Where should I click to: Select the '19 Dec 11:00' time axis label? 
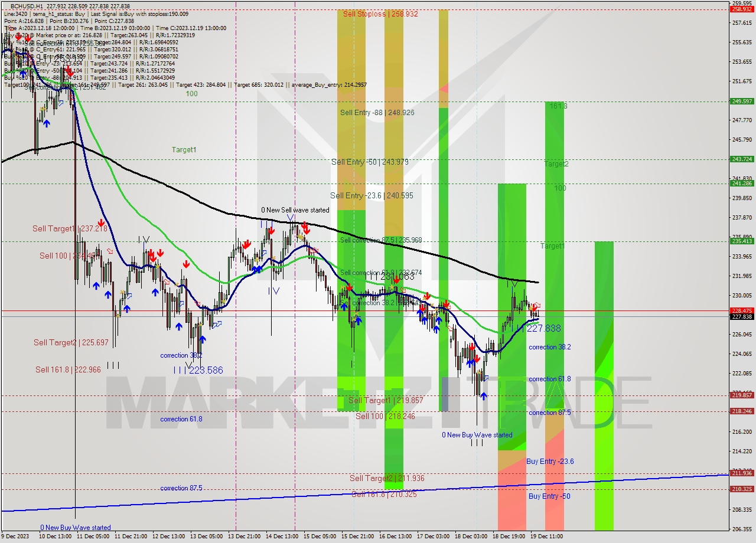pos(546,537)
